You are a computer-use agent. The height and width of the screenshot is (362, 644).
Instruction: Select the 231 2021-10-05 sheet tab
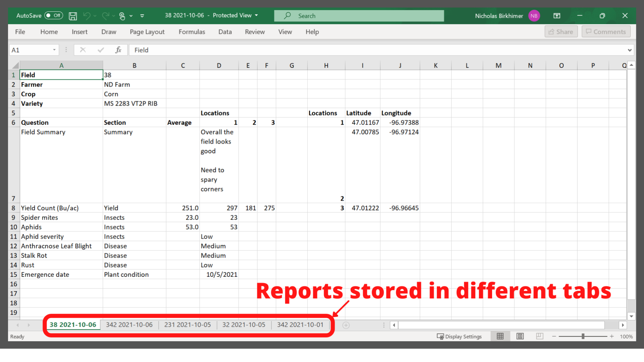[187, 325]
